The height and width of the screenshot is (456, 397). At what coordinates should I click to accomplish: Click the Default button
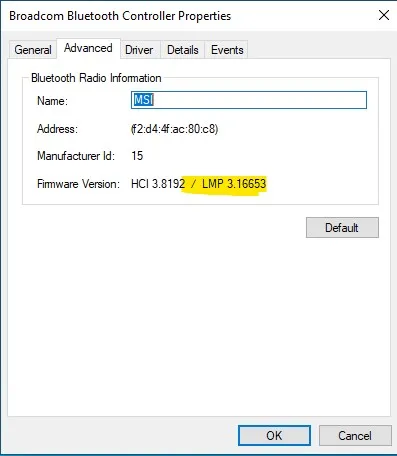click(x=342, y=228)
